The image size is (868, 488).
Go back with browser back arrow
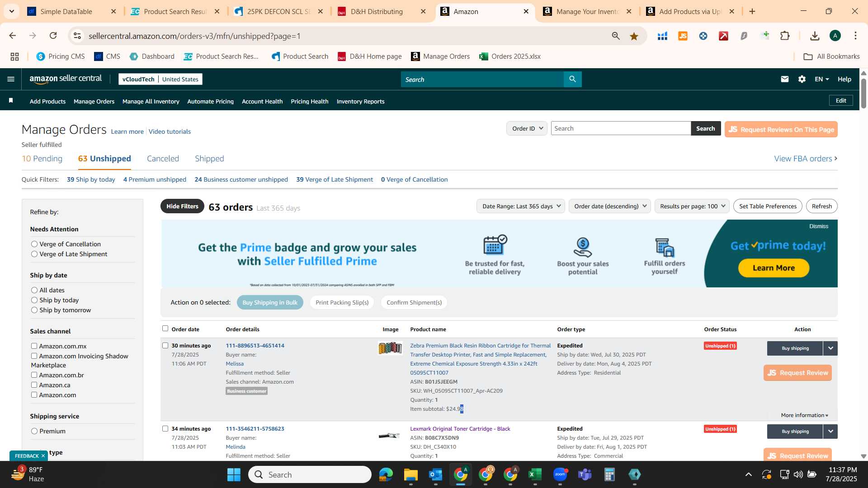[x=13, y=36]
